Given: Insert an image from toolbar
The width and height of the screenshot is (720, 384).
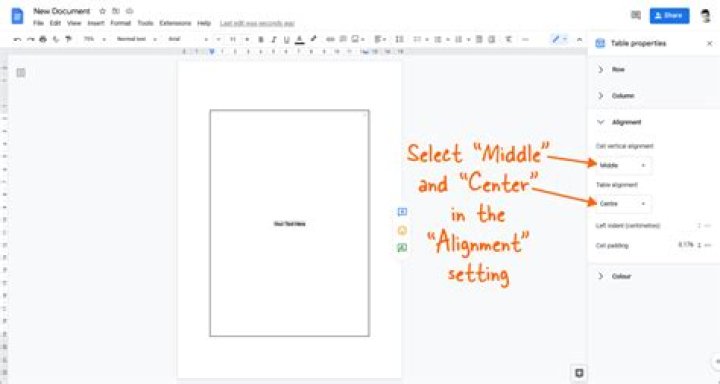Looking at the screenshot, I should click(355, 40).
